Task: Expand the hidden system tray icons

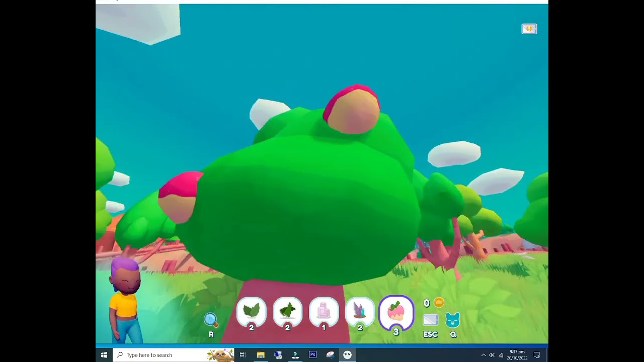Action: [484, 355]
